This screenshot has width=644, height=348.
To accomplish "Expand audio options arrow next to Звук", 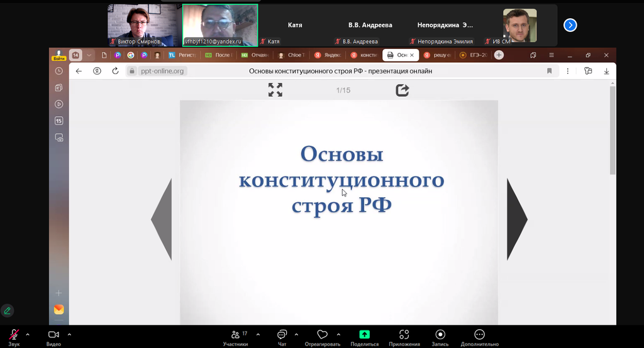I will [28, 334].
